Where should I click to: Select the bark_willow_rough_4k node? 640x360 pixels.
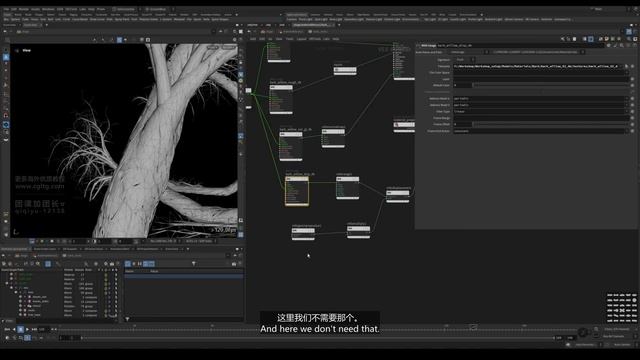click(281, 99)
